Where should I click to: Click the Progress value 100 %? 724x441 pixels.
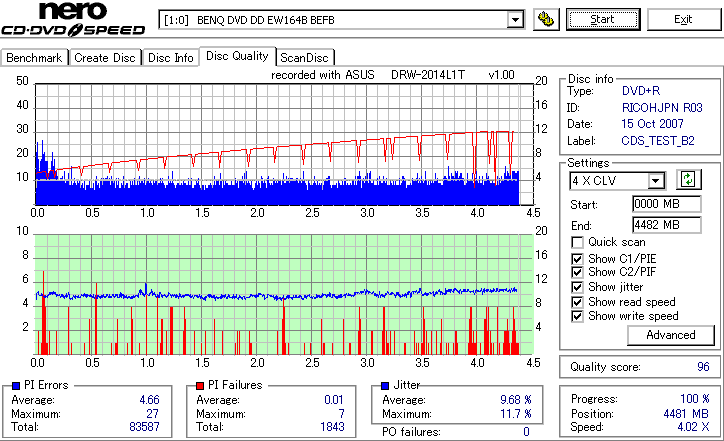coord(694,399)
